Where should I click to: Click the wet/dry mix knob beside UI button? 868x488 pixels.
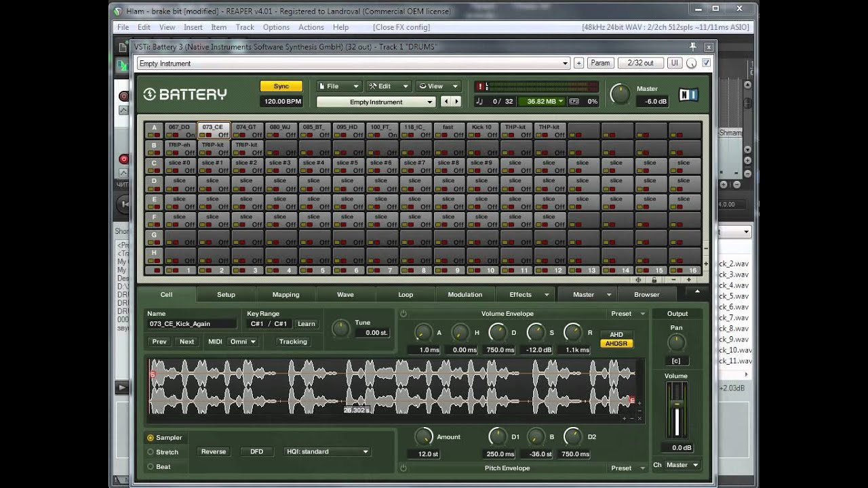coord(691,63)
